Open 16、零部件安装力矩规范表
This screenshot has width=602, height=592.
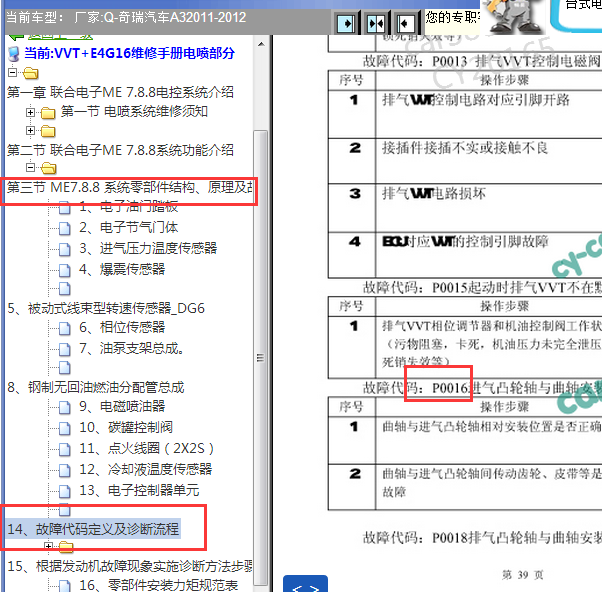click(159, 585)
